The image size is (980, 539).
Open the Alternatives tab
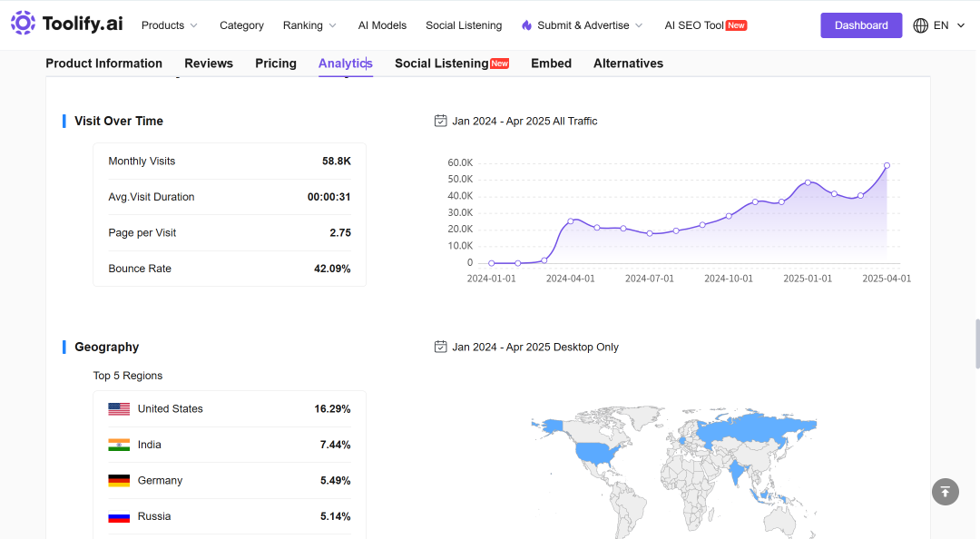[x=628, y=64]
